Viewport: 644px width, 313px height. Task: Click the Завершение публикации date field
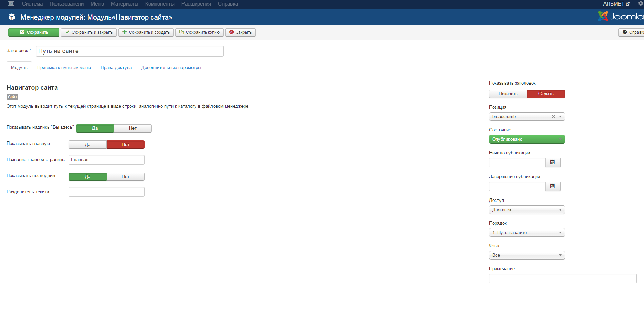[517, 186]
